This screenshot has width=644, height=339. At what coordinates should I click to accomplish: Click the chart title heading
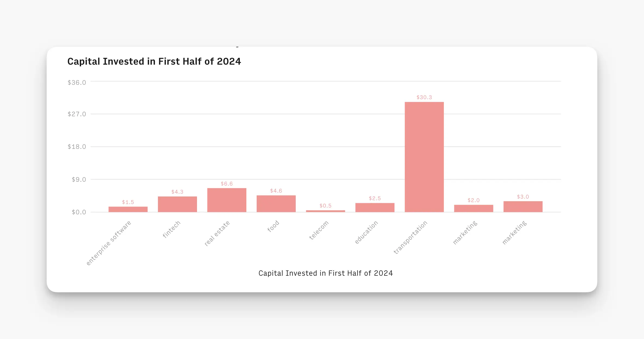pyautogui.click(x=154, y=61)
